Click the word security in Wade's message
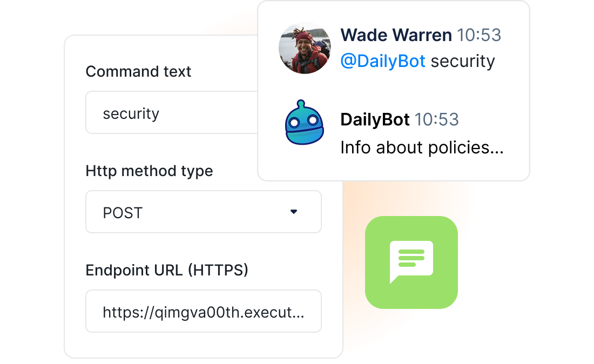The height and width of the screenshot is (364, 594). pyautogui.click(x=463, y=62)
